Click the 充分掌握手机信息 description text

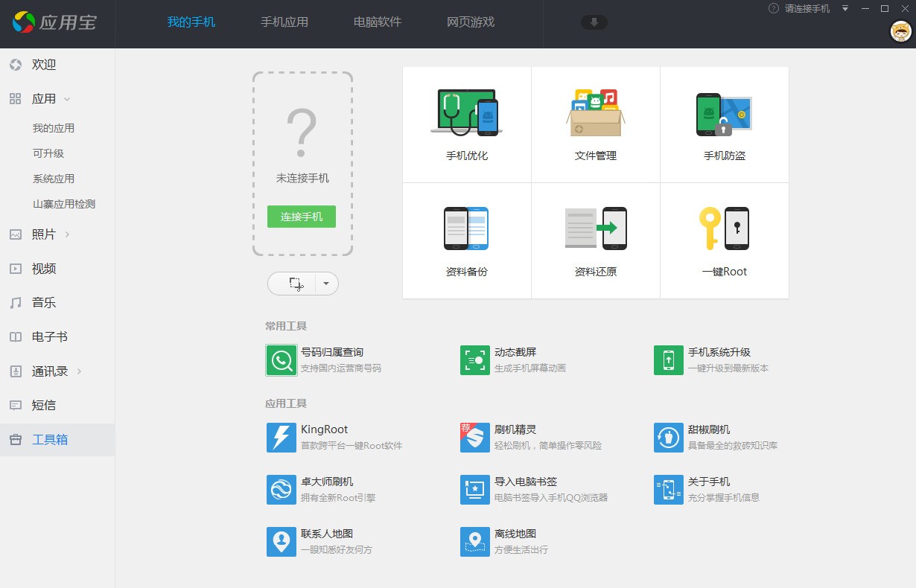click(x=724, y=498)
